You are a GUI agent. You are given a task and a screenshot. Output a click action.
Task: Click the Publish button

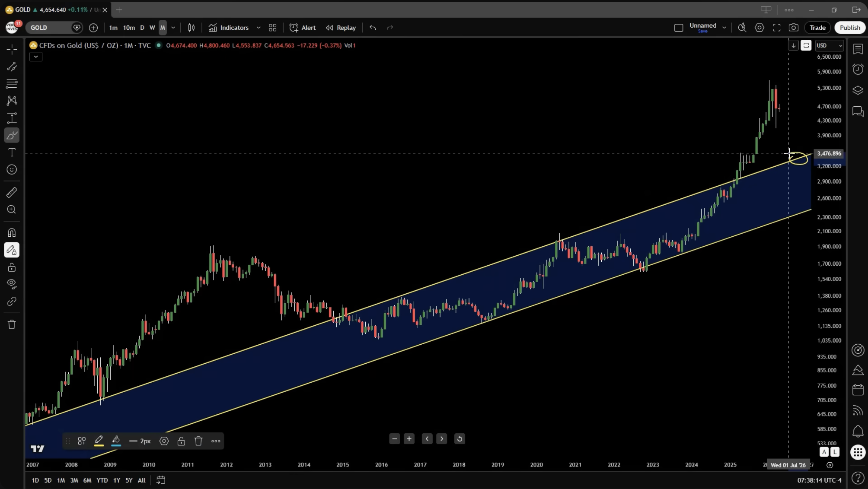click(x=849, y=28)
